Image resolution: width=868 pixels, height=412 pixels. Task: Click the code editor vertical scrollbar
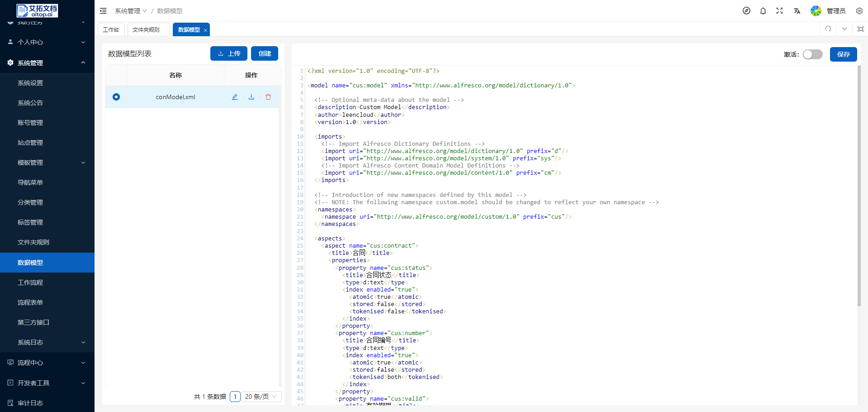point(859,186)
